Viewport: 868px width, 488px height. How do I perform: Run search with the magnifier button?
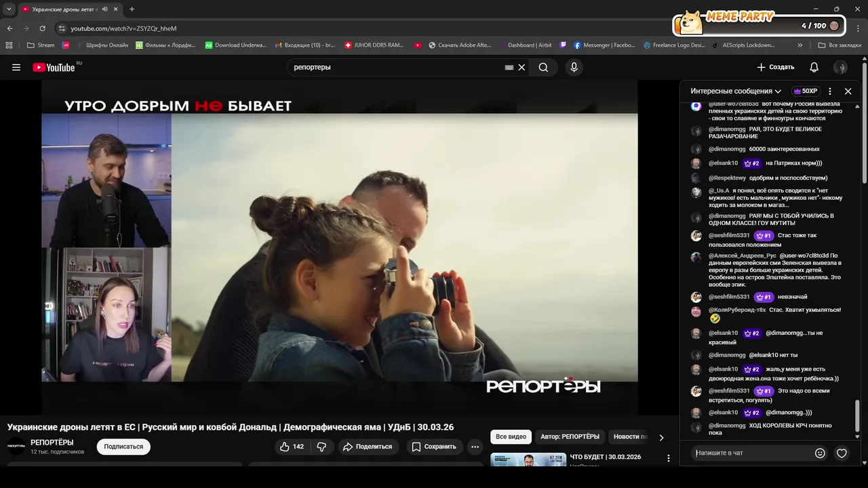(543, 67)
